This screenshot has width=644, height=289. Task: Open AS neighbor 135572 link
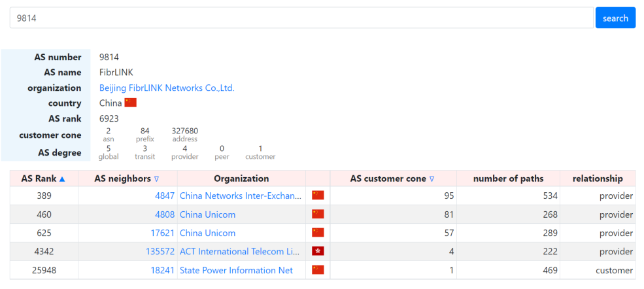tap(160, 251)
